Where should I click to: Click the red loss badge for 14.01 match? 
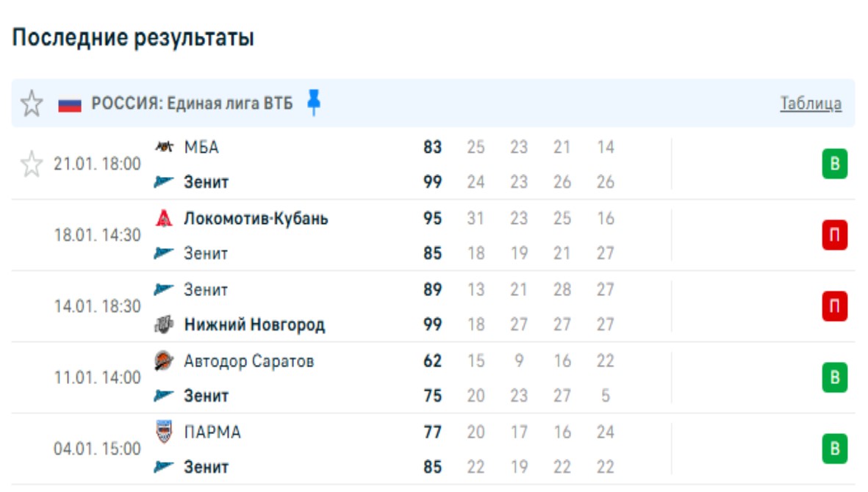coord(834,307)
